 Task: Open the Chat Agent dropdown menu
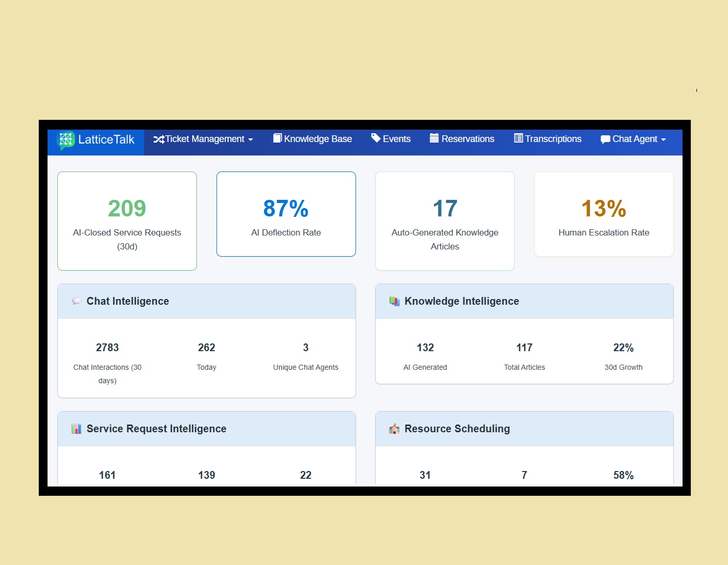[x=633, y=139]
